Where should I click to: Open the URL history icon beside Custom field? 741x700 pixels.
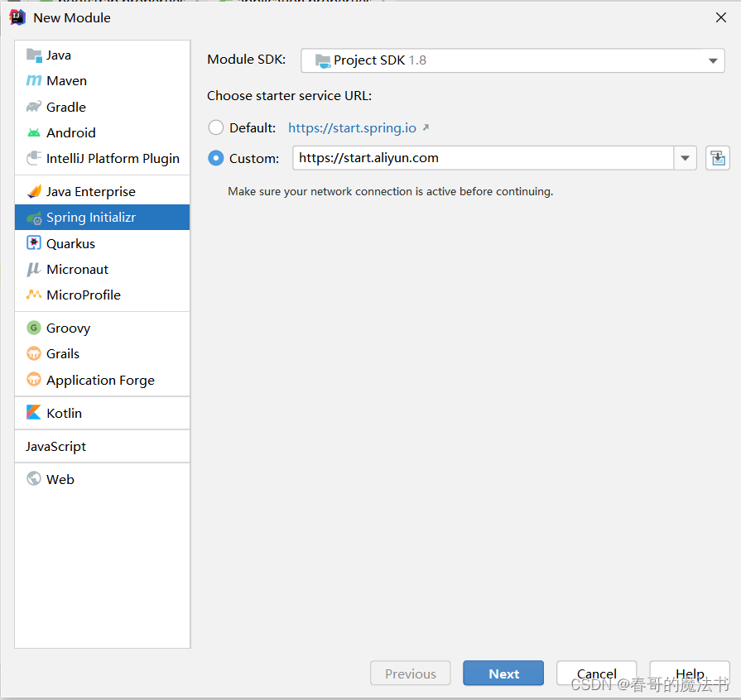[x=717, y=158]
